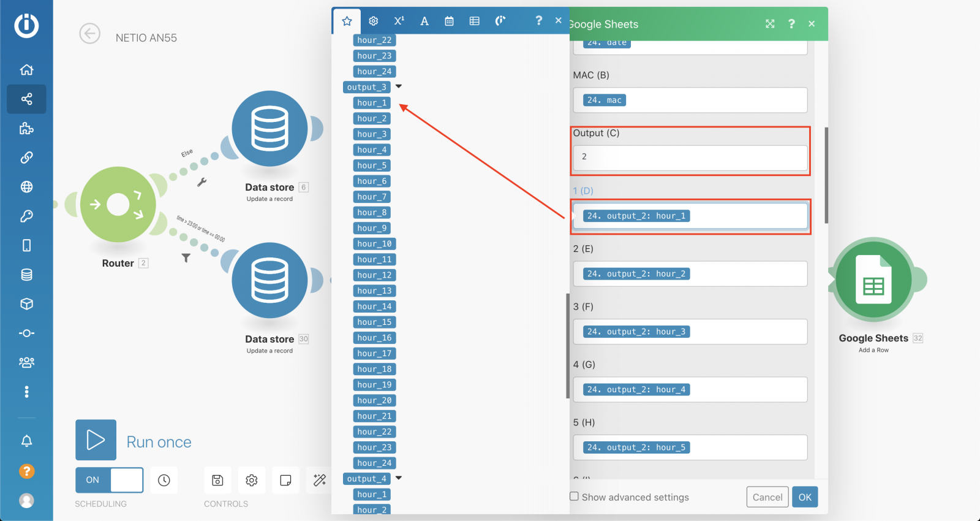Select the Text functions A tab

pos(424,21)
